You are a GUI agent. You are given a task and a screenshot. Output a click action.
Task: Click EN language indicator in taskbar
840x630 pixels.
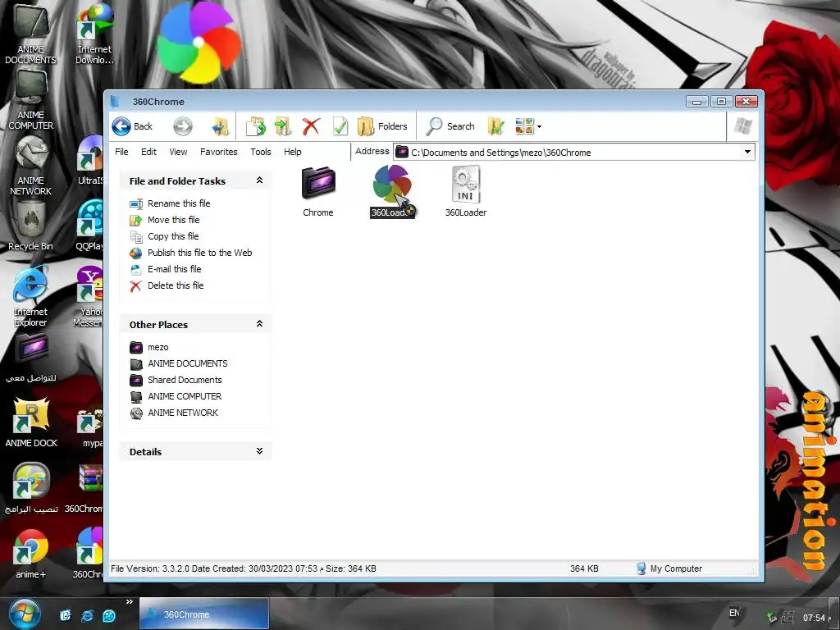(734, 613)
